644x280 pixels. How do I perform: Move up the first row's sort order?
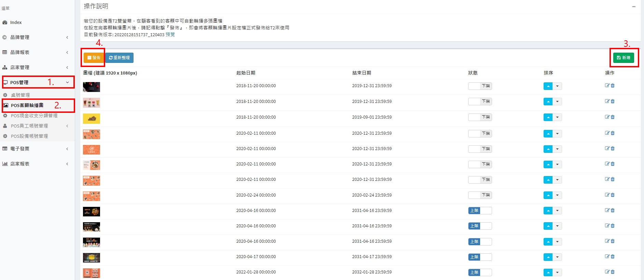click(x=548, y=86)
